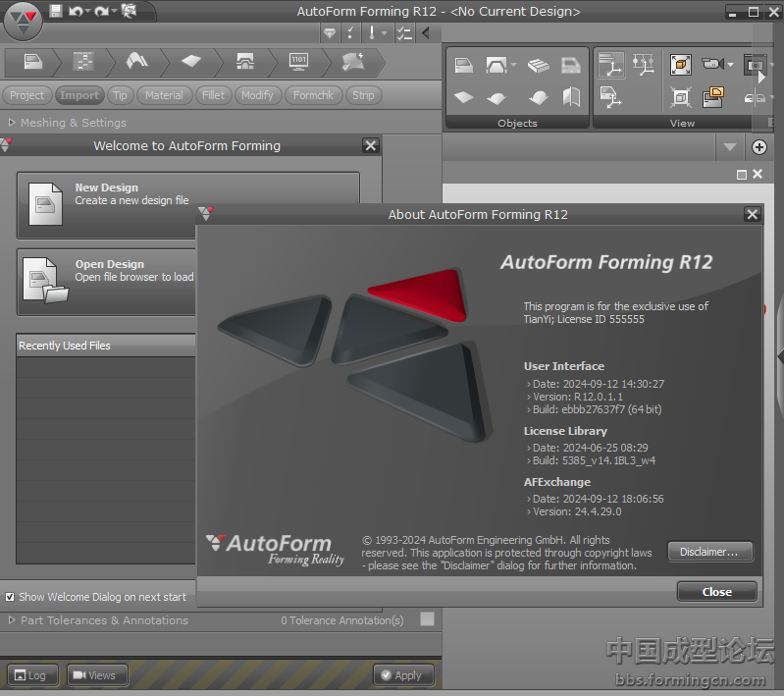
Task: Switch to the Material tab
Action: [x=164, y=95]
